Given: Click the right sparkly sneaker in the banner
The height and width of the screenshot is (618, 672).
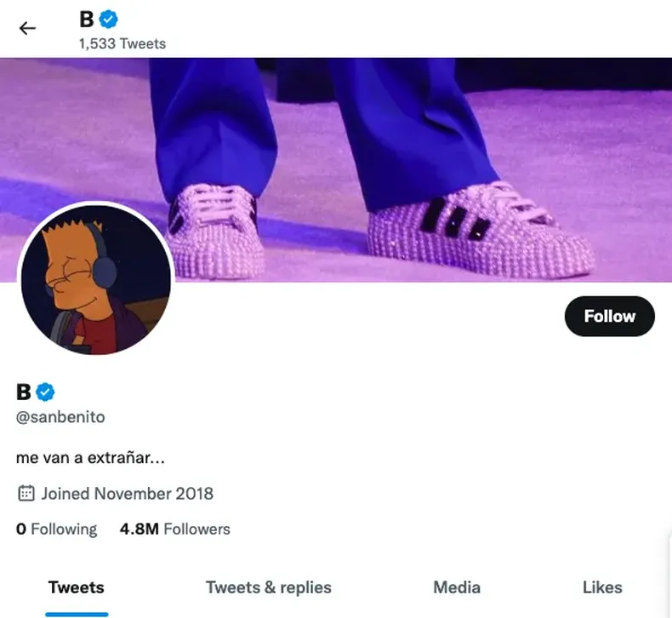Looking at the screenshot, I should pos(478,232).
